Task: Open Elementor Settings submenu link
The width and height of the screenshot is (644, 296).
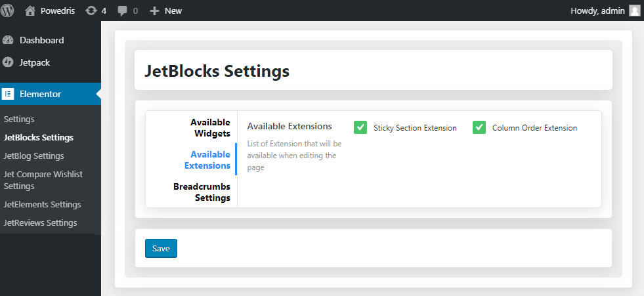Action: pos(19,119)
